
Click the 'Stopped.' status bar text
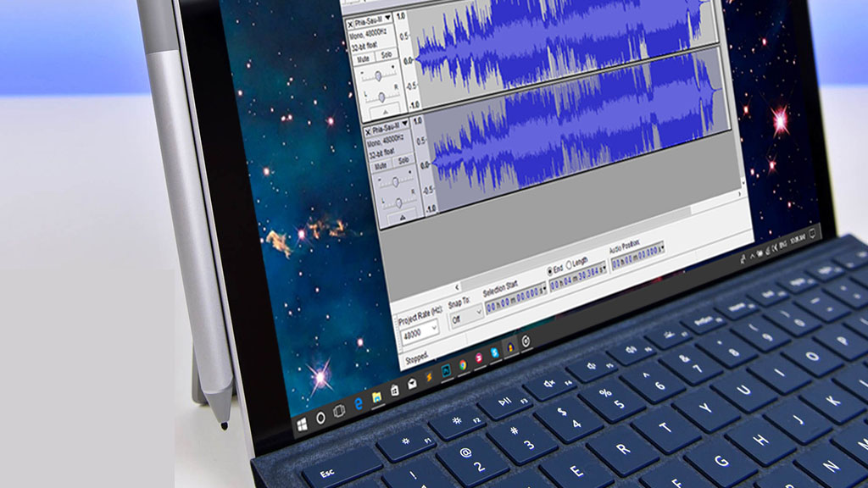pyautogui.click(x=417, y=358)
